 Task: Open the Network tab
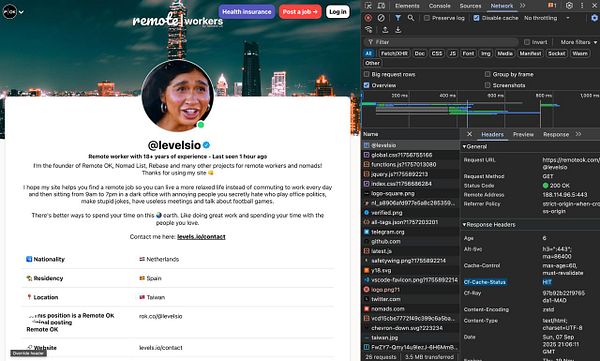coord(502,6)
